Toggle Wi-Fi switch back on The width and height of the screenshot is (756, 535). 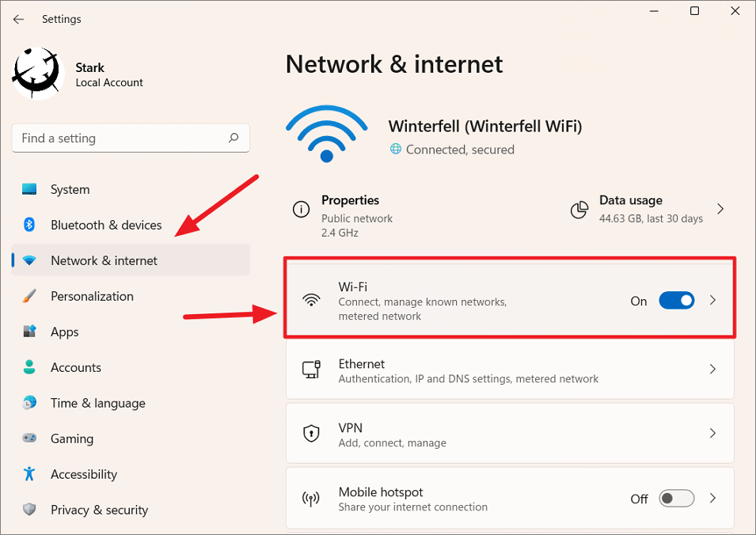(676, 300)
